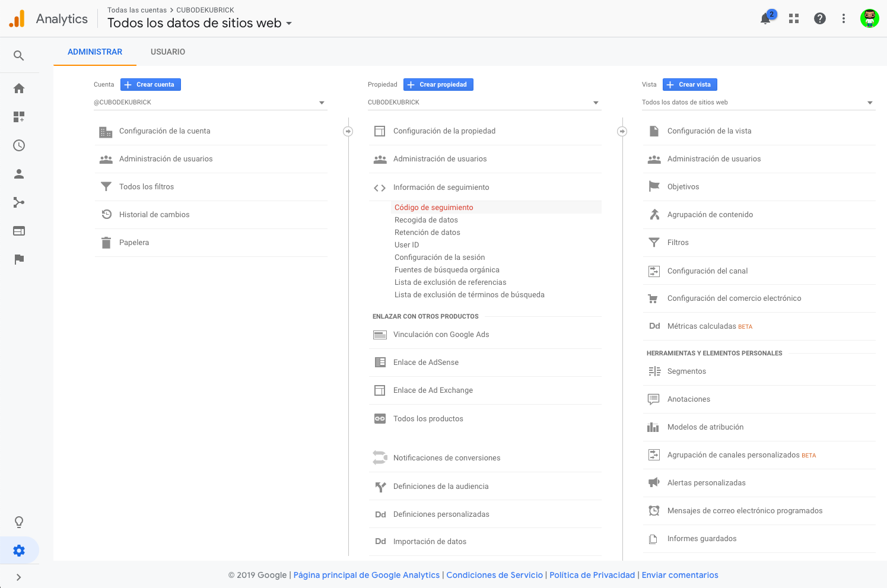Screen dimensions: 887x588
Task: Open Acquisition branching icon in sidebar
Action: [x=19, y=202]
